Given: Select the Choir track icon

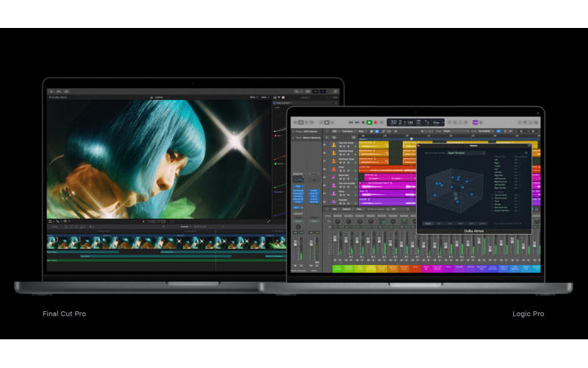Looking at the screenshot, I should click(x=334, y=169).
